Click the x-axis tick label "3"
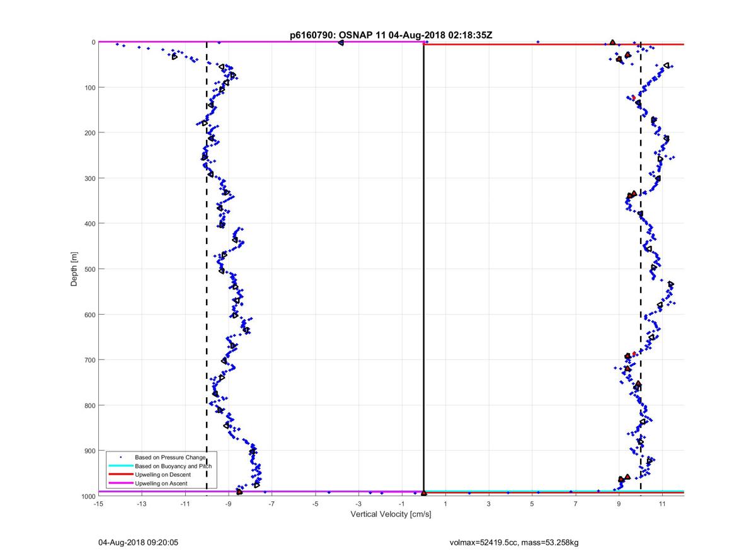 [x=488, y=504]
